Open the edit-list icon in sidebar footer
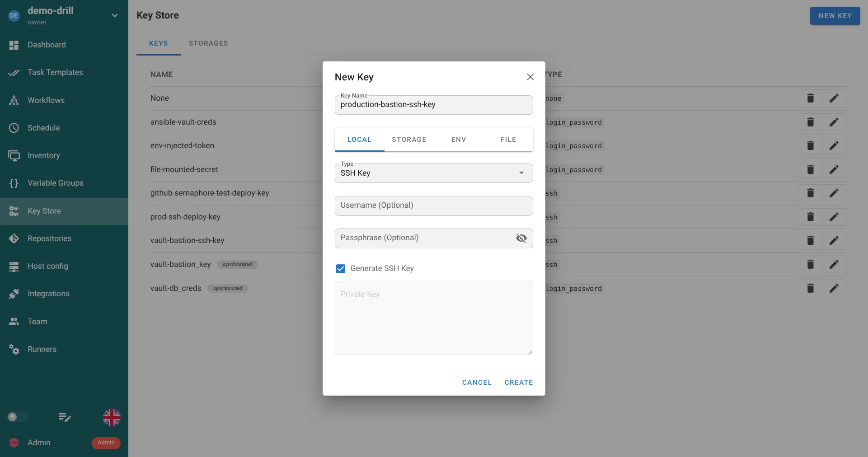 (65, 417)
